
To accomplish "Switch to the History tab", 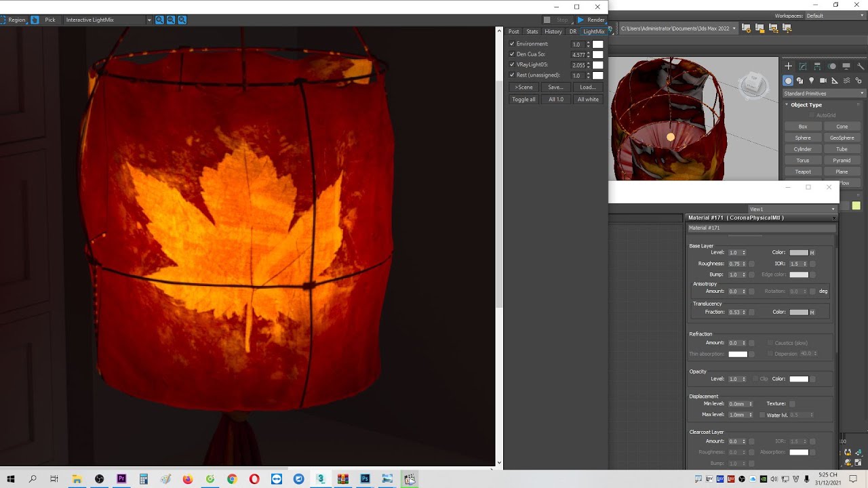I will (x=553, y=32).
